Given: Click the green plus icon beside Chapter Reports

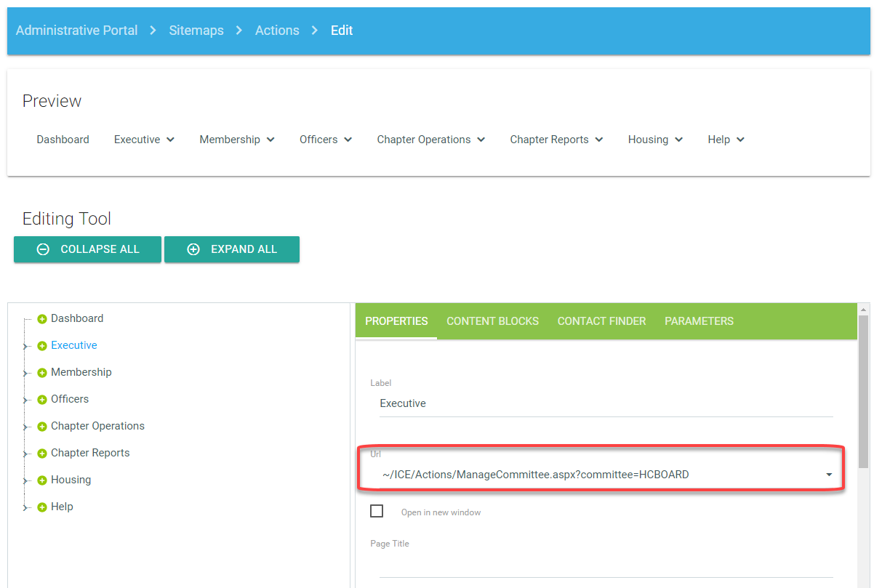Looking at the screenshot, I should point(42,454).
